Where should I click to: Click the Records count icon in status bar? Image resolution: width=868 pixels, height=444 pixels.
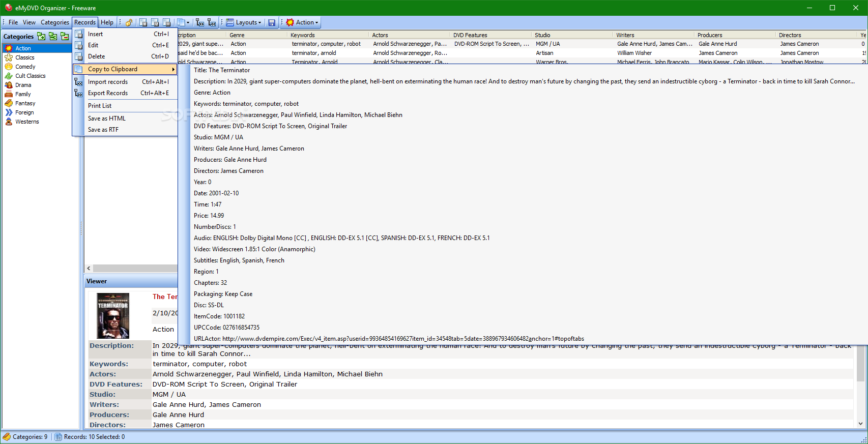(x=59, y=437)
